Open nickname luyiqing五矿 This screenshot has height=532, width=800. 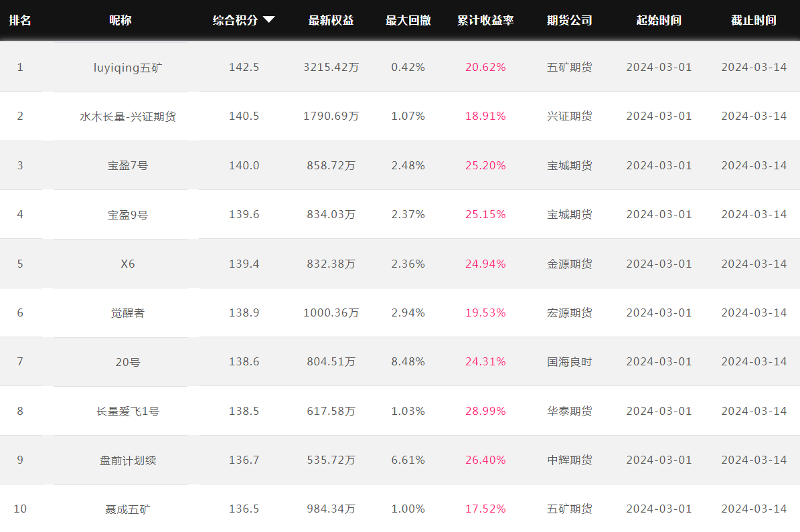[x=128, y=68]
